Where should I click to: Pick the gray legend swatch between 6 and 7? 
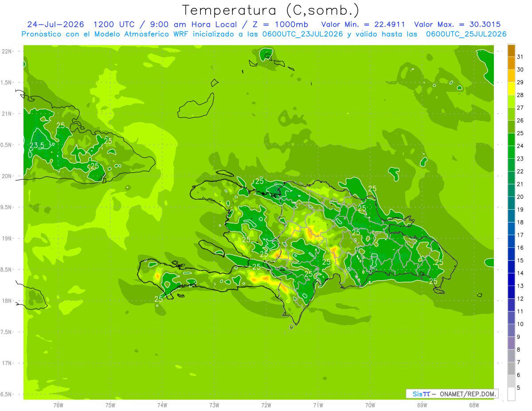click(x=511, y=368)
